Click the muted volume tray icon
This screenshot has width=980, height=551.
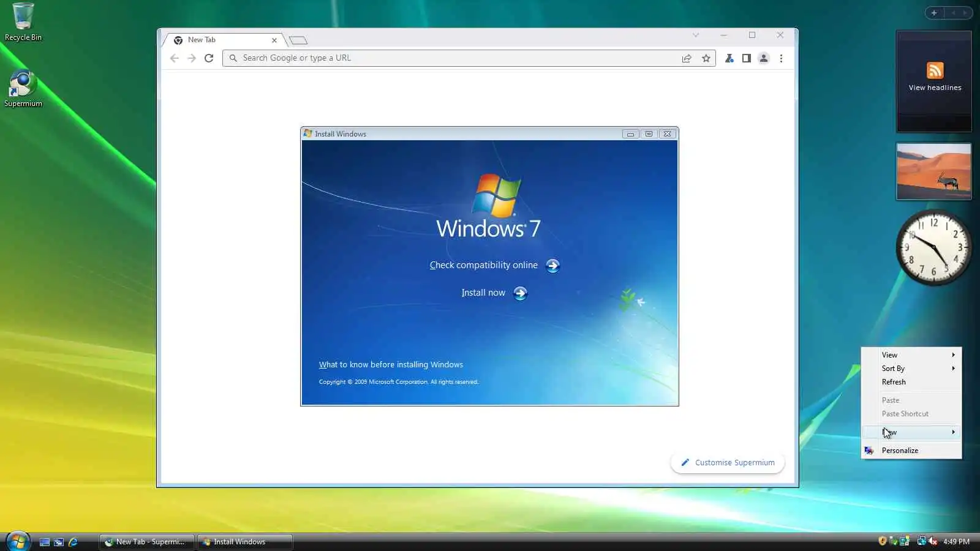[933, 541]
